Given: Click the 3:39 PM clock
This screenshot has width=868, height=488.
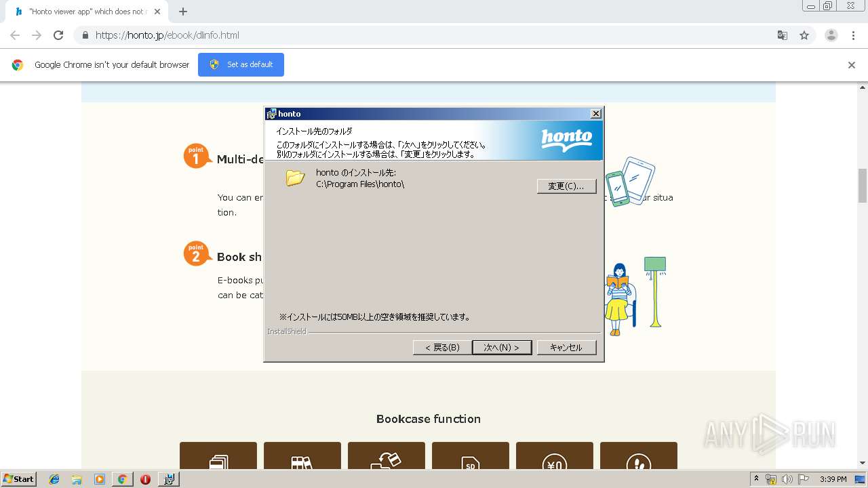Looking at the screenshot, I should tap(833, 479).
